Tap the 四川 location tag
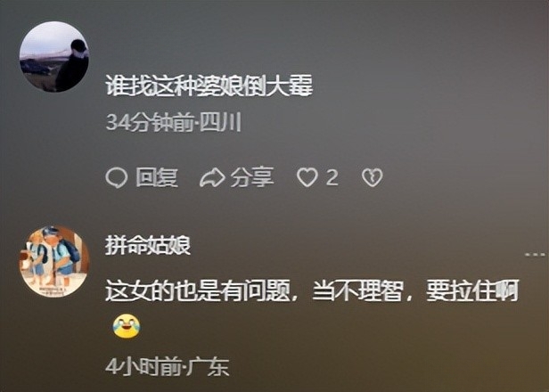Image resolution: width=549 pixels, height=392 pixels. (220, 123)
